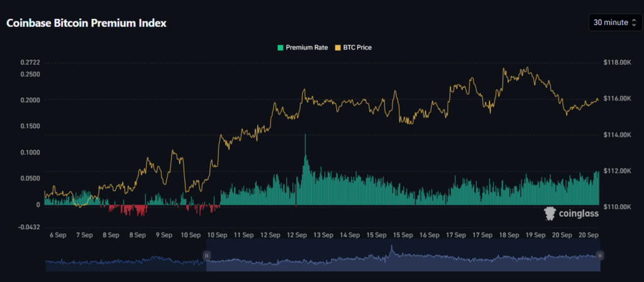Click the coinglass watermark logo icon
Screen dimensions: 644x282
pos(550,214)
